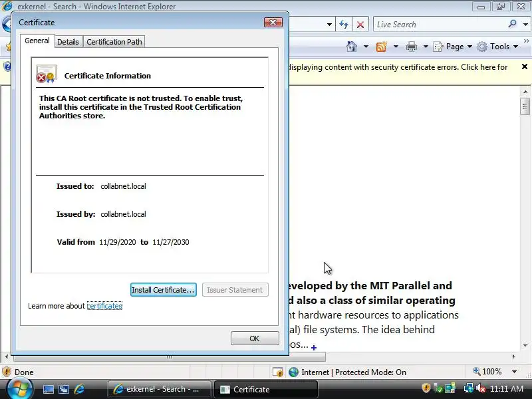Minimize the Internet Explorer window
The height and width of the screenshot is (399, 532).
(481, 7)
